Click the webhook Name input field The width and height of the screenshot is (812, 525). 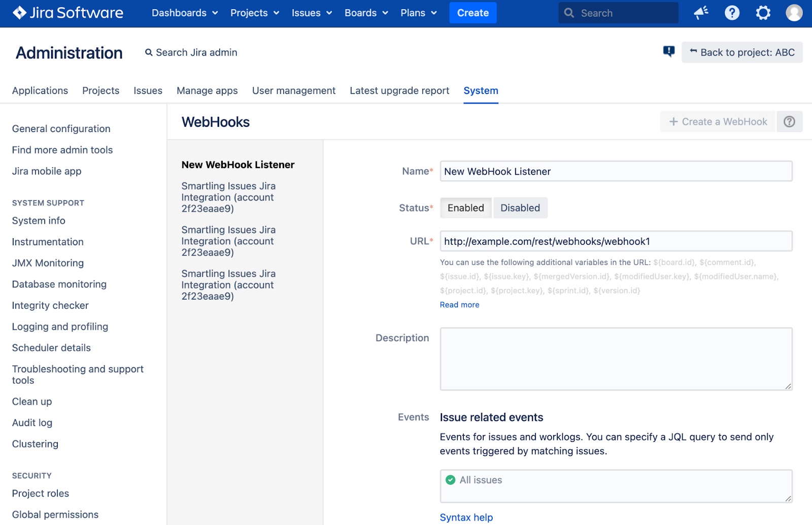point(616,172)
